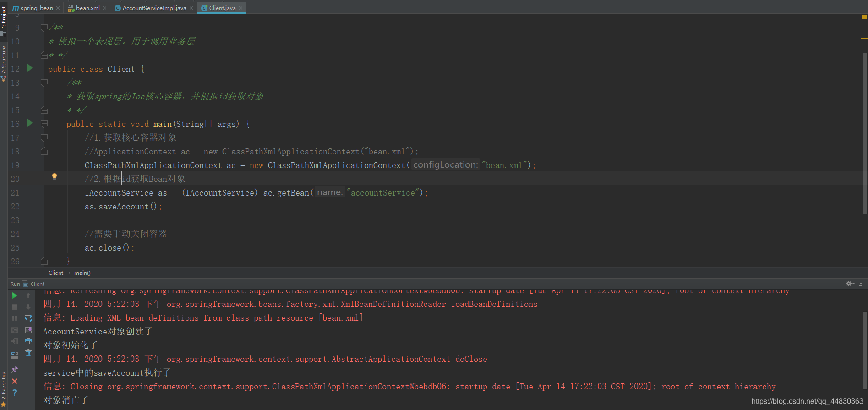Toggle Scroll to End of console
Image resolution: width=868 pixels, height=410 pixels.
[28, 330]
